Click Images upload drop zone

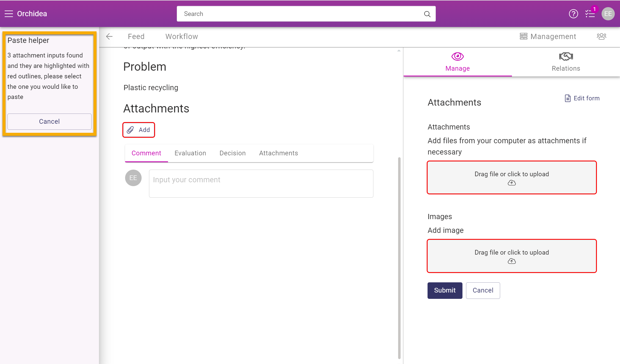point(511,256)
